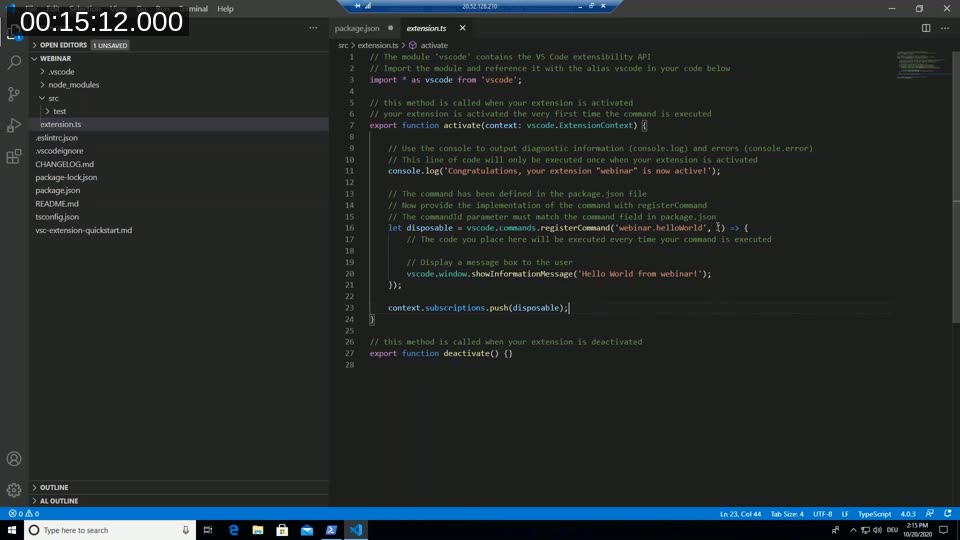Click the volume icon in system tray
Screen dimensions: 960x540
click(877, 530)
